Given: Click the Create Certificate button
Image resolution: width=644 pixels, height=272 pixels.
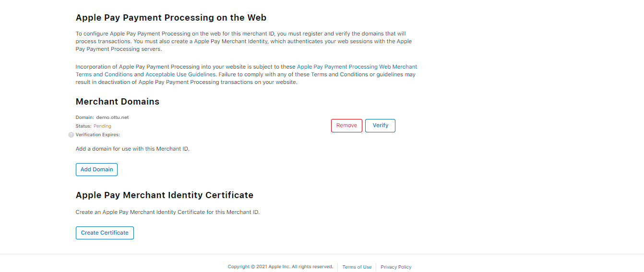Looking at the screenshot, I should [x=105, y=233].
